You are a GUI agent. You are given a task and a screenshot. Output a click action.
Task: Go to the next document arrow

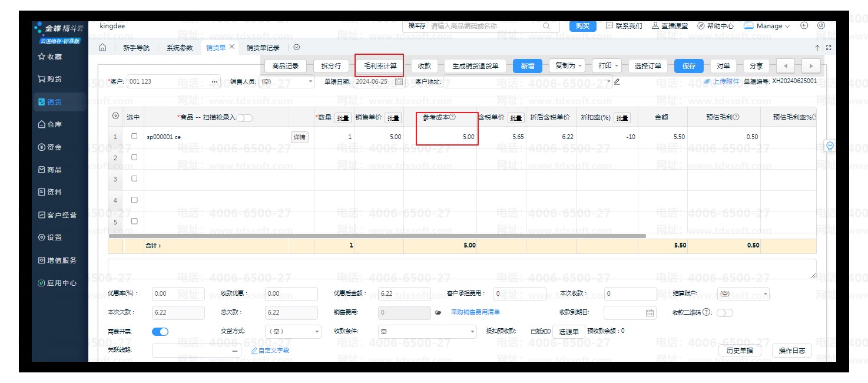tap(811, 66)
